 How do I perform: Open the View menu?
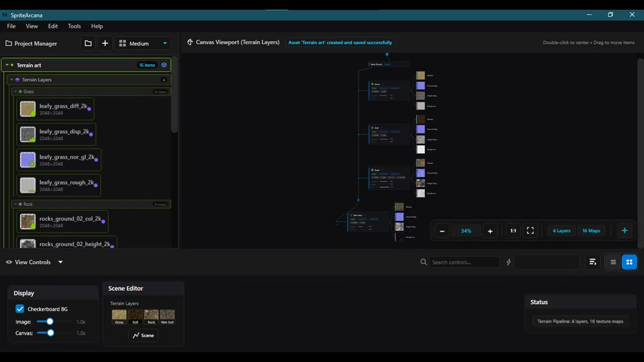point(32,26)
